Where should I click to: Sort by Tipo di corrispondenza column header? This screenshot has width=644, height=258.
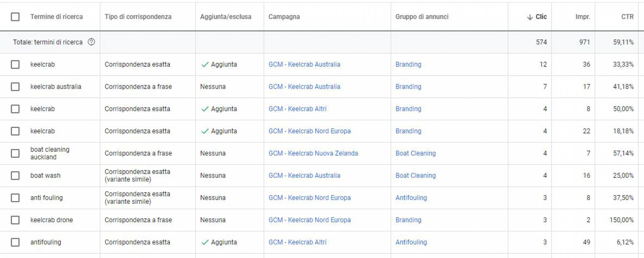tap(138, 17)
